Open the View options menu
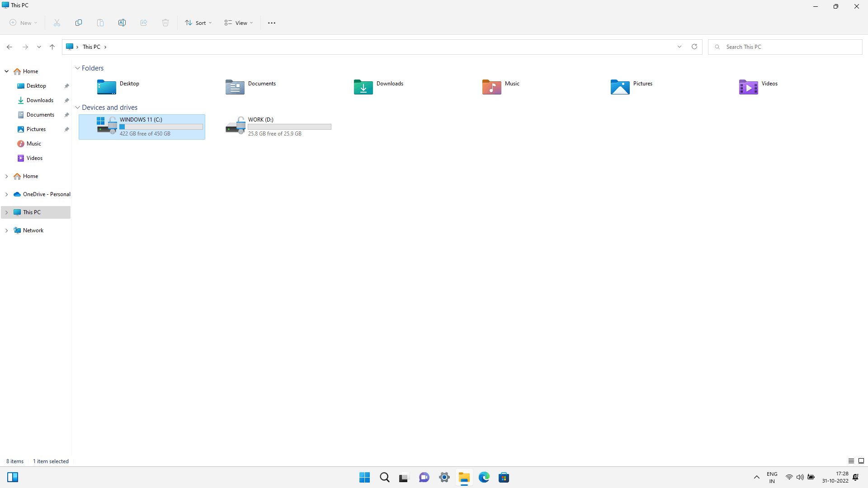 pyautogui.click(x=239, y=23)
